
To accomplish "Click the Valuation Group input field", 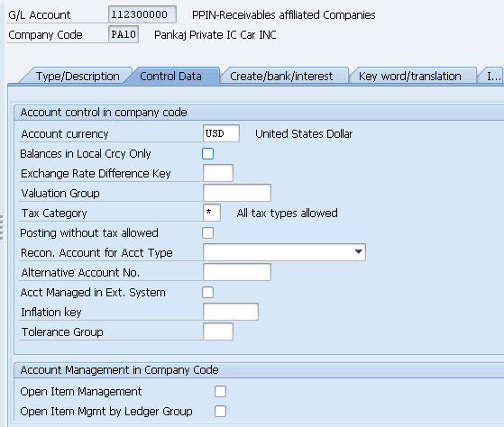I will click(x=237, y=193).
